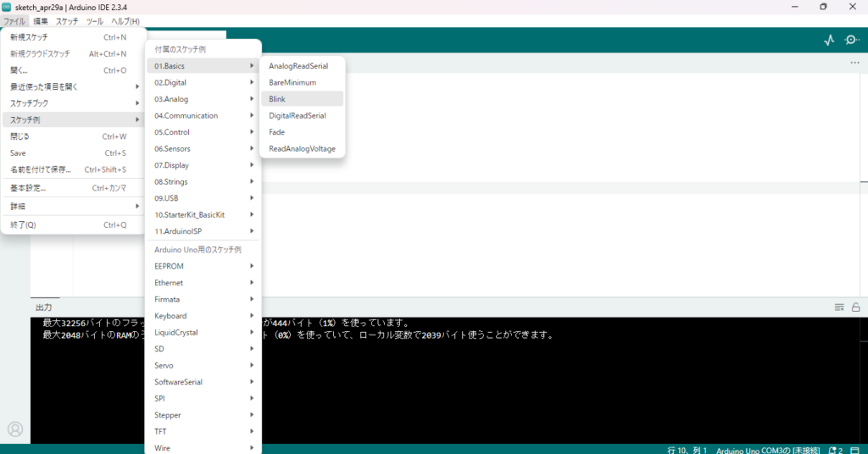The width and height of the screenshot is (868, 454).
Task: Expand the 09.USB examples submenu
Action: click(x=203, y=198)
